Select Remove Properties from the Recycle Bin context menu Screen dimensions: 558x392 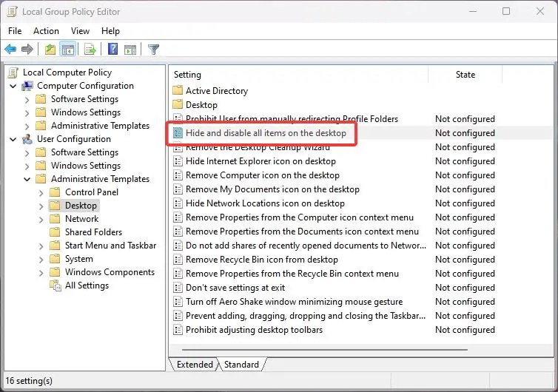[292, 274]
